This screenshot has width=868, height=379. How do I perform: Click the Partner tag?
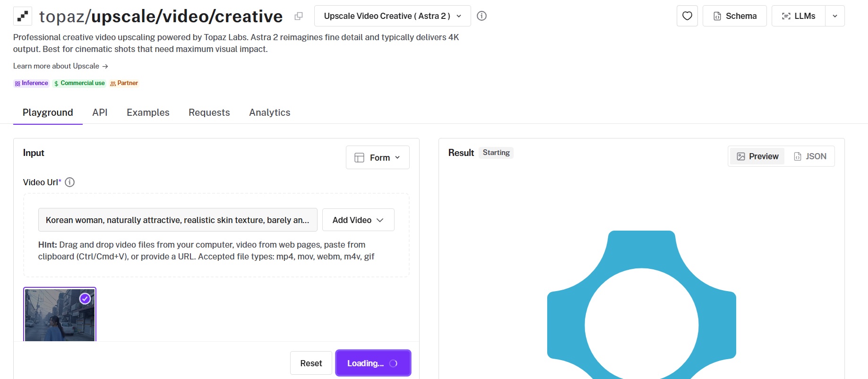tap(124, 83)
